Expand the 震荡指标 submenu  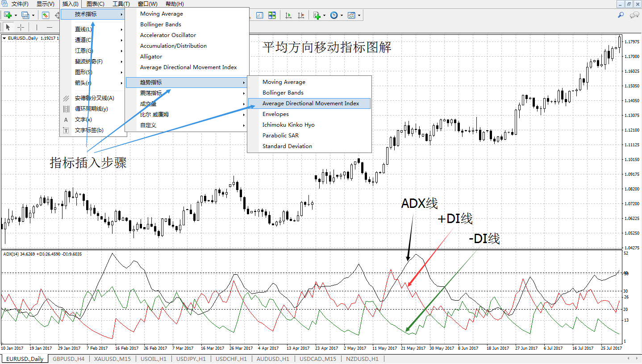point(186,93)
